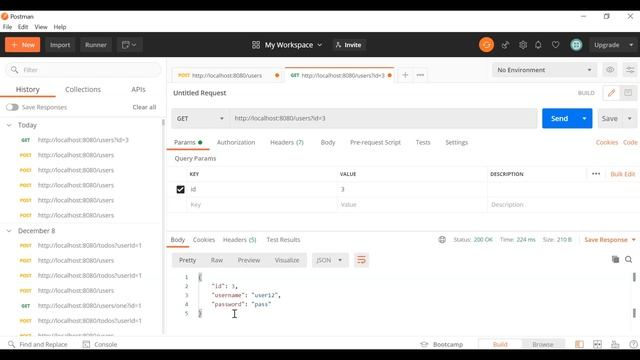
Task: Select the POST localhost:8080/users request tab
Action: (x=228, y=75)
